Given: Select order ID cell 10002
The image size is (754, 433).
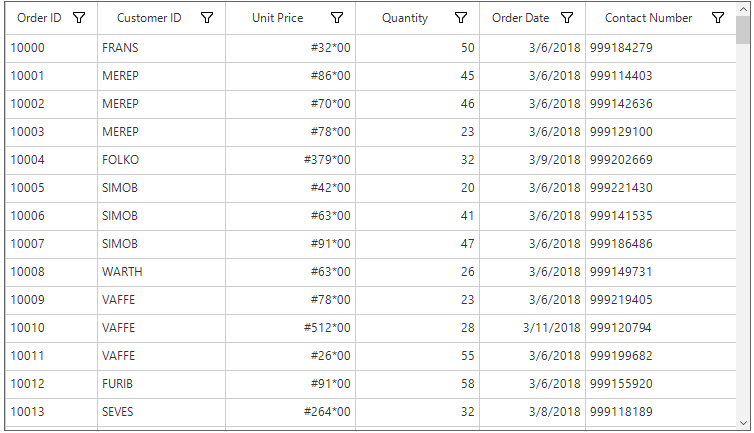Looking at the screenshot, I should click(51, 104).
